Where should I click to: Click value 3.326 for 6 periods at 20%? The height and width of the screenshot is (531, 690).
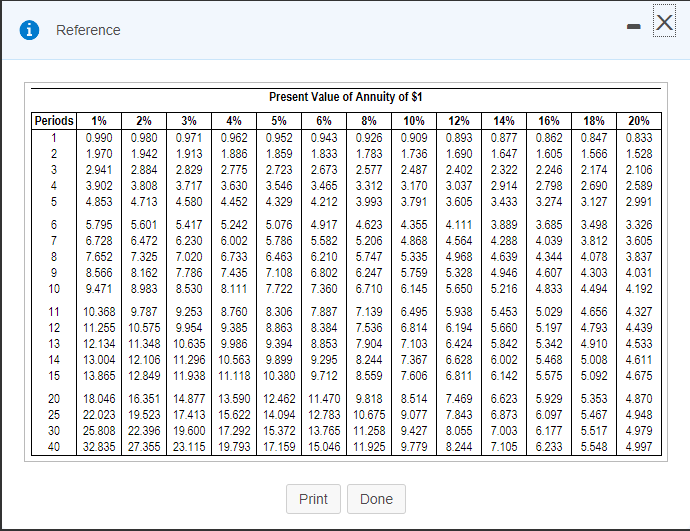coord(639,225)
